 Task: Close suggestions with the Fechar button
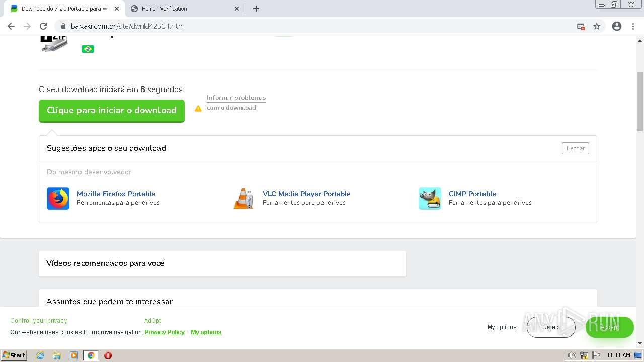coord(576,148)
